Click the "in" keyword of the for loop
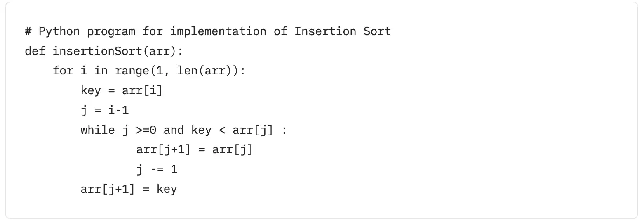The height and width of the screenshot is (223, 644). pyautogui.click(x=101, y=71)
